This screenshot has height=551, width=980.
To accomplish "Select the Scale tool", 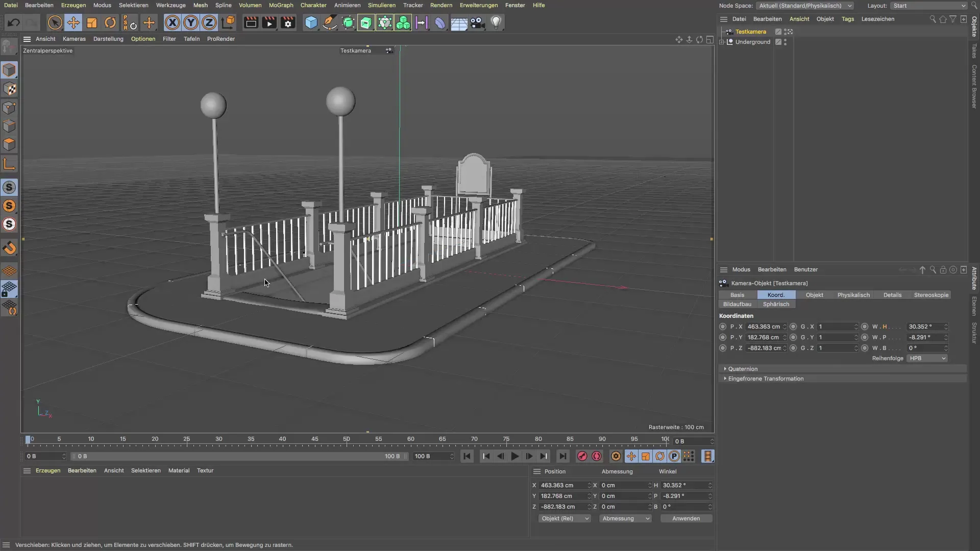I will coord(92,22).
